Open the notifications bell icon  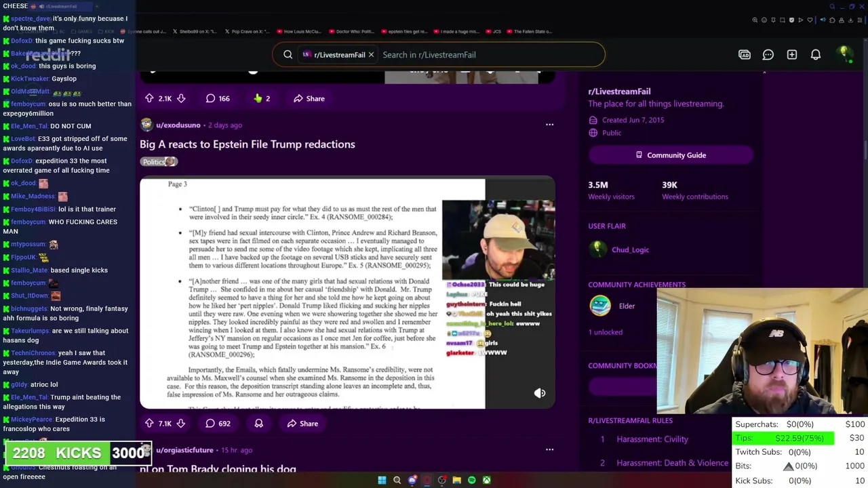816,55
